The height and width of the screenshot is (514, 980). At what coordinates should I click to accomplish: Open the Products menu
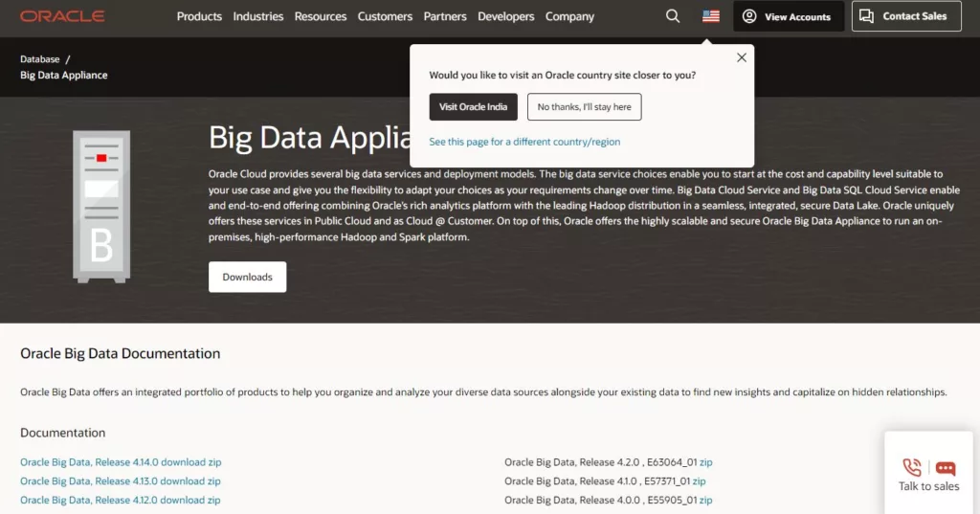coord(199,16)
